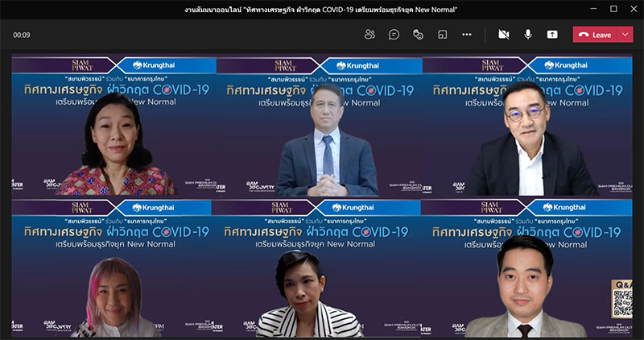Open More actions ellipsis menu

point(467,35)
